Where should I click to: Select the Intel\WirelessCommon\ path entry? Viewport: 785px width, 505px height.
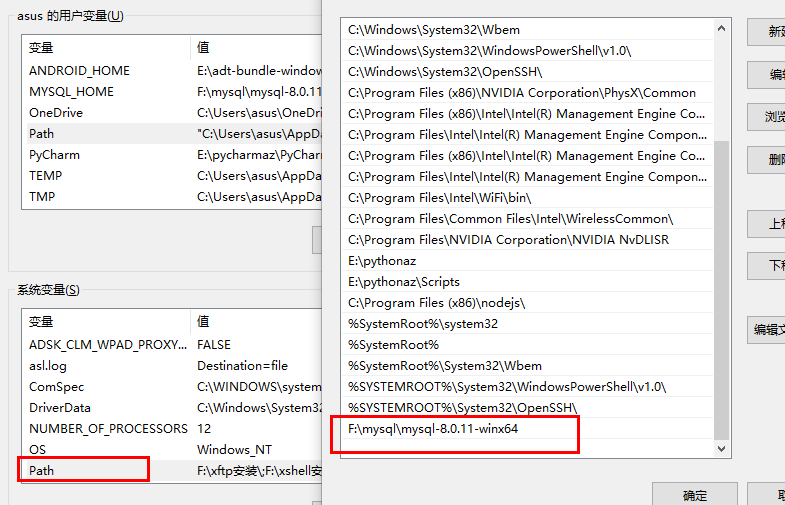(x=528, y=219)
